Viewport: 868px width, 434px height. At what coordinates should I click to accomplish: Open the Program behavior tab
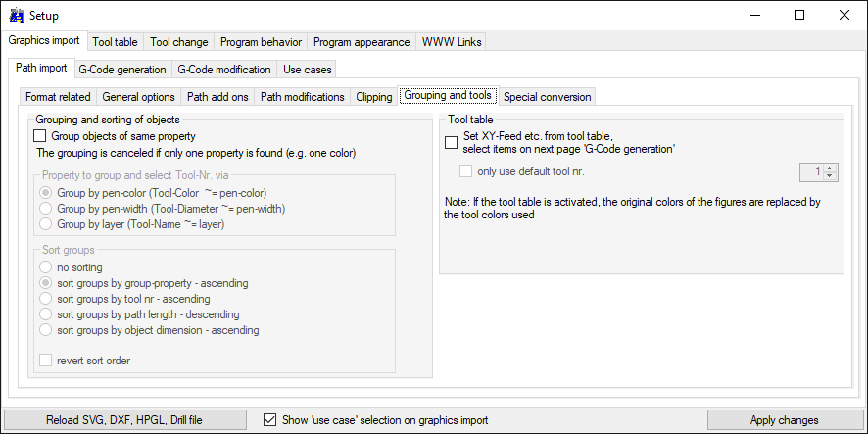point(261,42)
